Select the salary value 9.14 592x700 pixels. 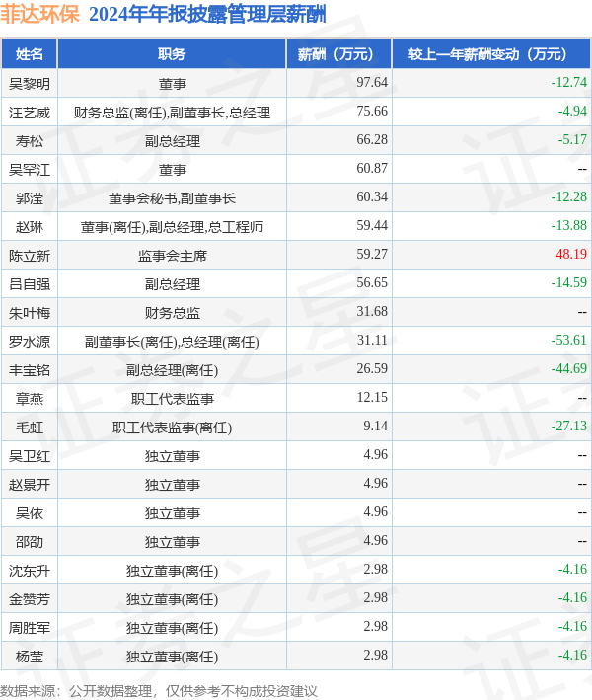tap(375, 426)
